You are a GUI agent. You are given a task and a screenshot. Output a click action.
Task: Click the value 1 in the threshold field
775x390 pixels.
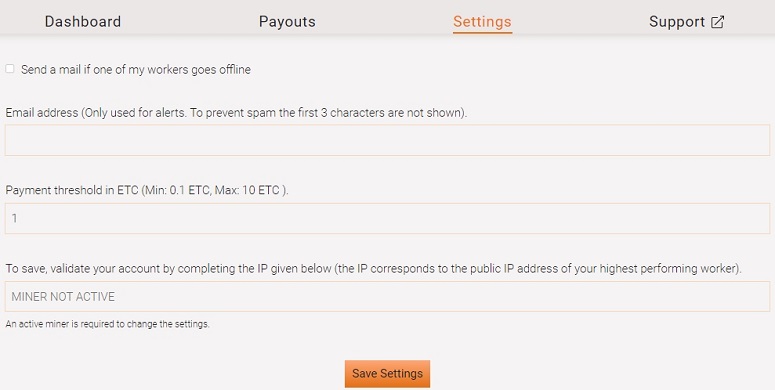14,218
